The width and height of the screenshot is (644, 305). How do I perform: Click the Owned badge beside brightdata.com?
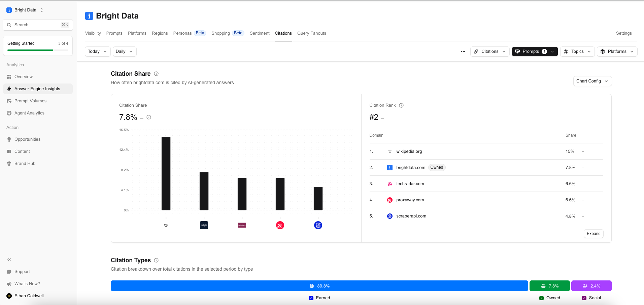437,167
